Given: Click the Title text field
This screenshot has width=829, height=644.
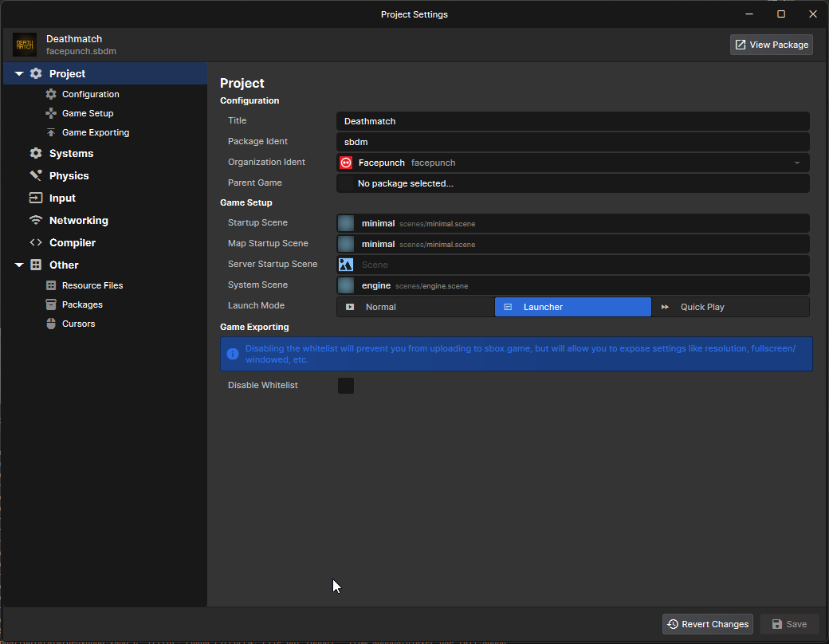Looking at the screenshot, I should (x=572, y=121).
